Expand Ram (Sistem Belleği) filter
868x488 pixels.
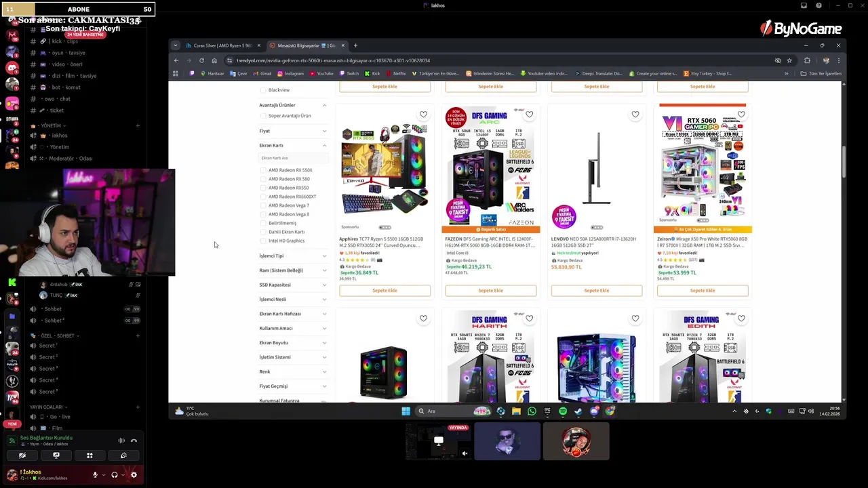click(x=293, y=270)
